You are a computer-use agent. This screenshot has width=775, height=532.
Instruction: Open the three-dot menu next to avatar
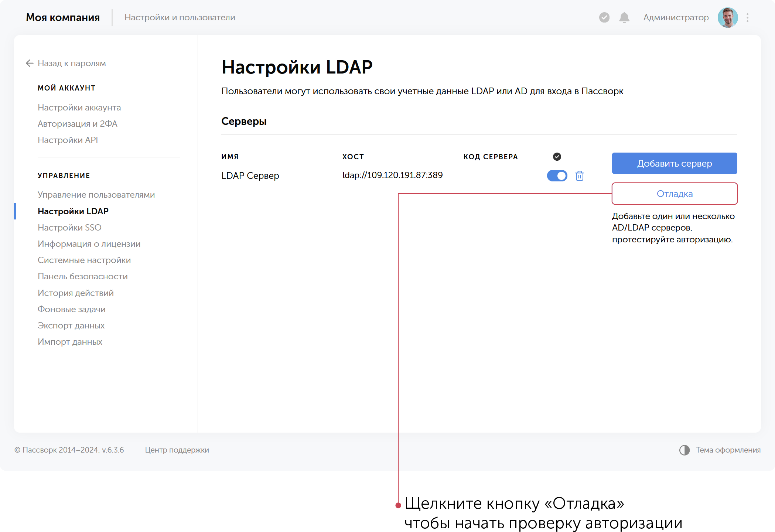(x=747, y=17)
